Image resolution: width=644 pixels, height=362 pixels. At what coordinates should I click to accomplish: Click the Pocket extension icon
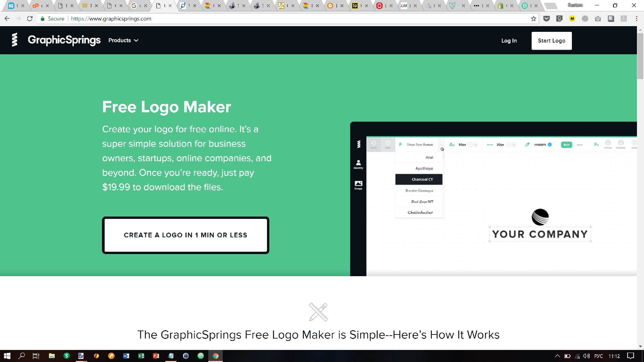point(546,19)
